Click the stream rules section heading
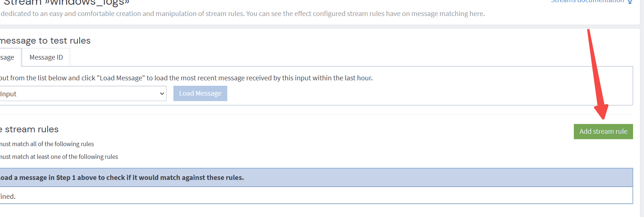 coord(29,129)
